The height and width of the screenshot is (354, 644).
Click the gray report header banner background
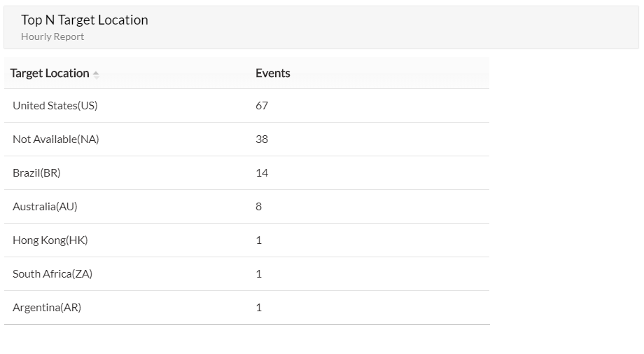(420, 28)
